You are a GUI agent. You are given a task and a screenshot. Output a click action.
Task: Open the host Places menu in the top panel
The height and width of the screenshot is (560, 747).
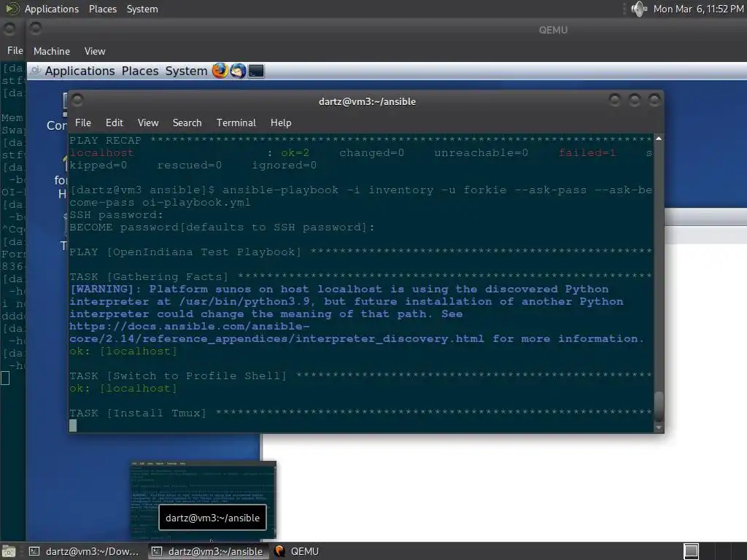[102, 9]
